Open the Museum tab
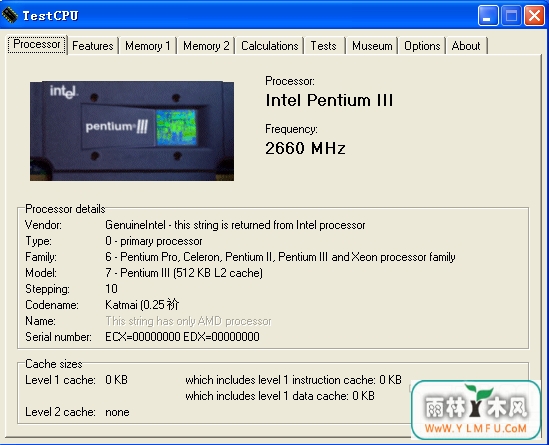 tap(372, 46)
